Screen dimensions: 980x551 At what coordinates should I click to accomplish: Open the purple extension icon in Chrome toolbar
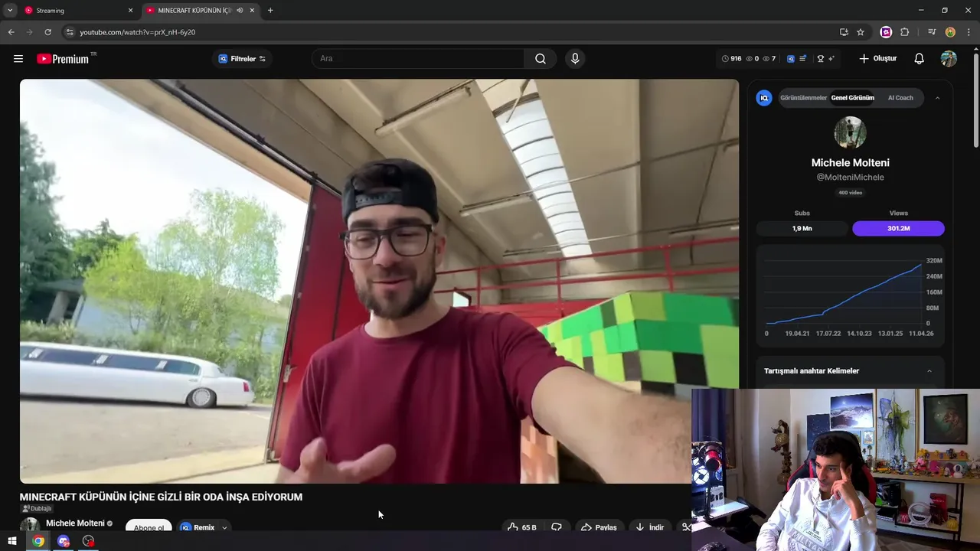click(886, 32)
